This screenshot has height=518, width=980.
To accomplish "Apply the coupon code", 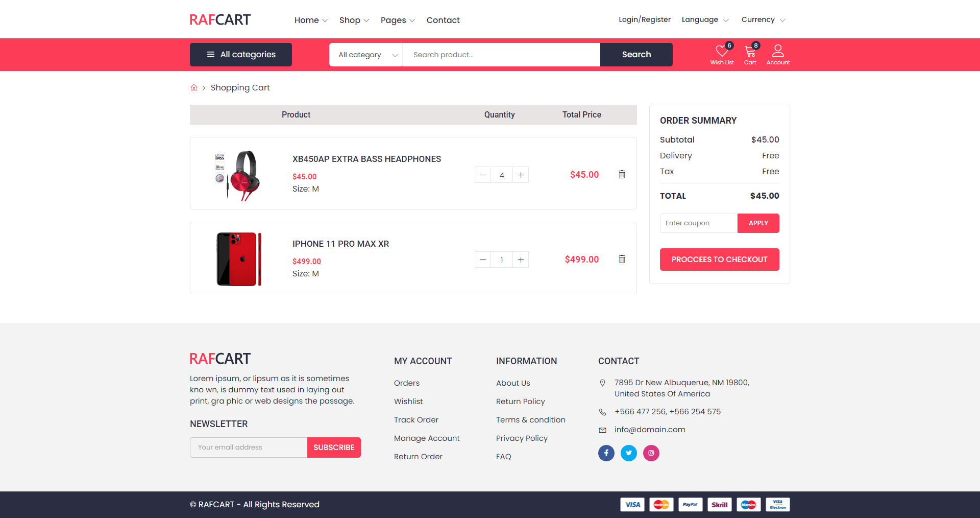I will (758, 223).
